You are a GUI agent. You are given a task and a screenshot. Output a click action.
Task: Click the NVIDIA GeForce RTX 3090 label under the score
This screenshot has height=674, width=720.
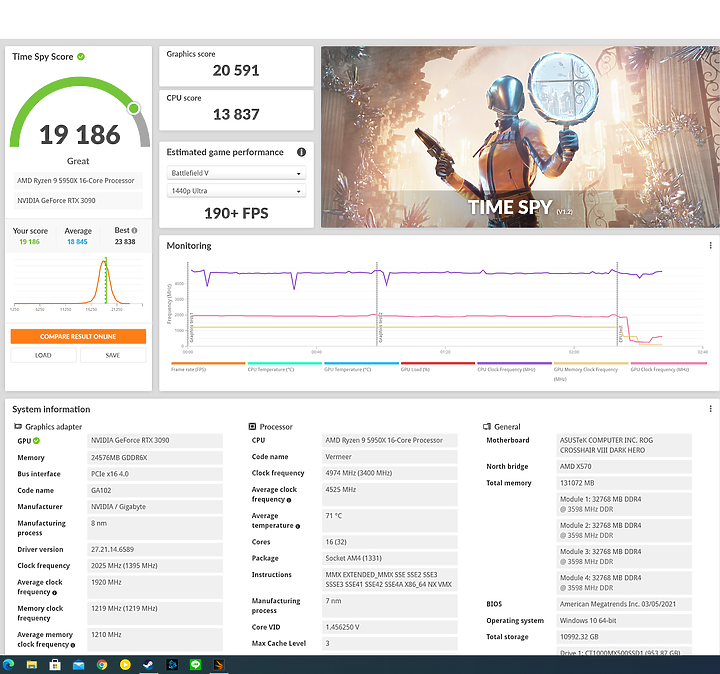click(x=78, y=201)
